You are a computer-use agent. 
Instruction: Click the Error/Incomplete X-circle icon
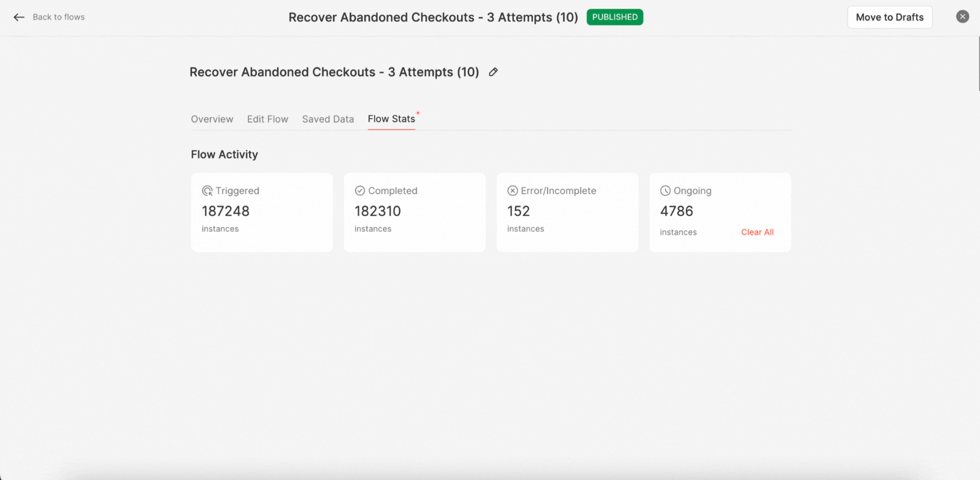pyautogui.click(x=513, y=191)
